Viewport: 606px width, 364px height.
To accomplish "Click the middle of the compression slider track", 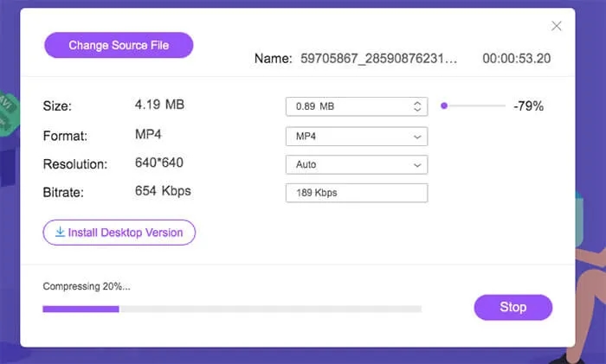I will click(x=474, y=106).
